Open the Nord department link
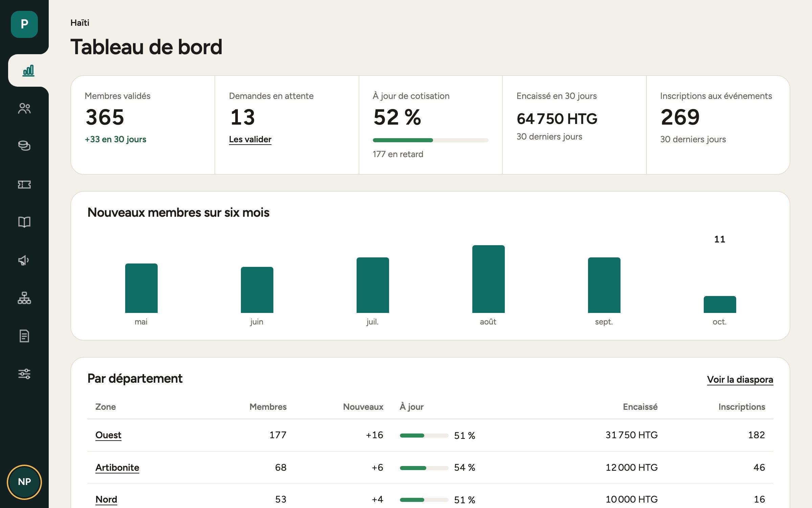This screenshot has height=508, width=812. (106, 499)
